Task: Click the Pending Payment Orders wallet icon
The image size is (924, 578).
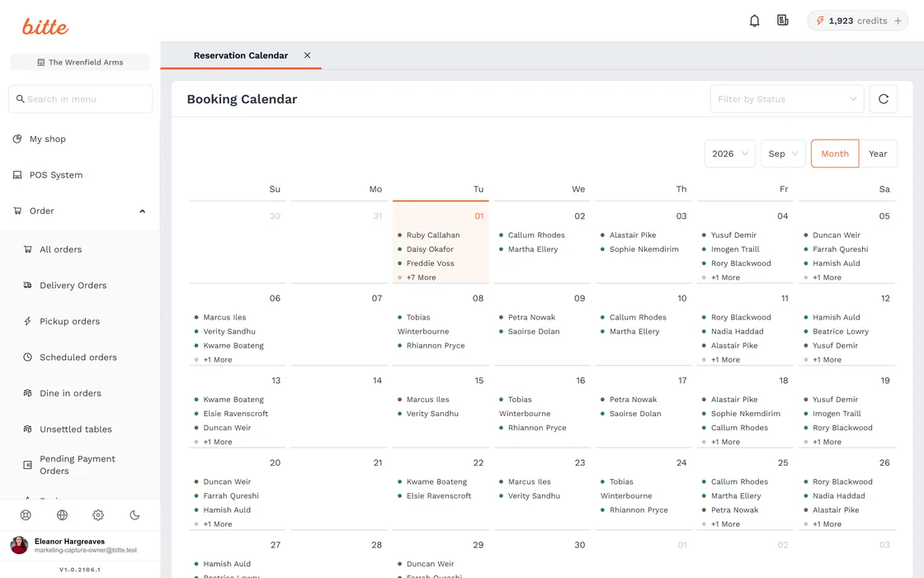Action: pos(28,465)
